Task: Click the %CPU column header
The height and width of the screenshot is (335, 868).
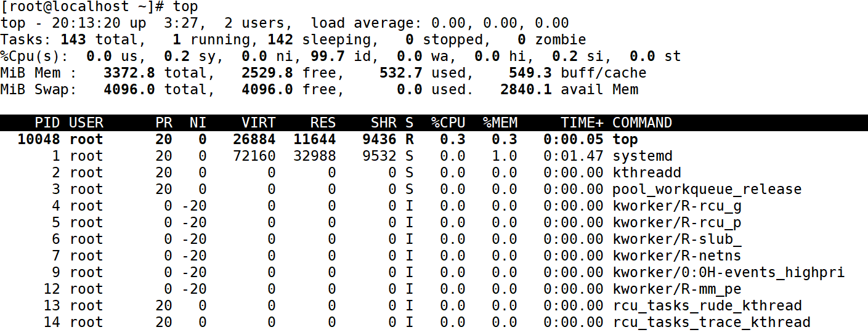Action: pos(448,123)
